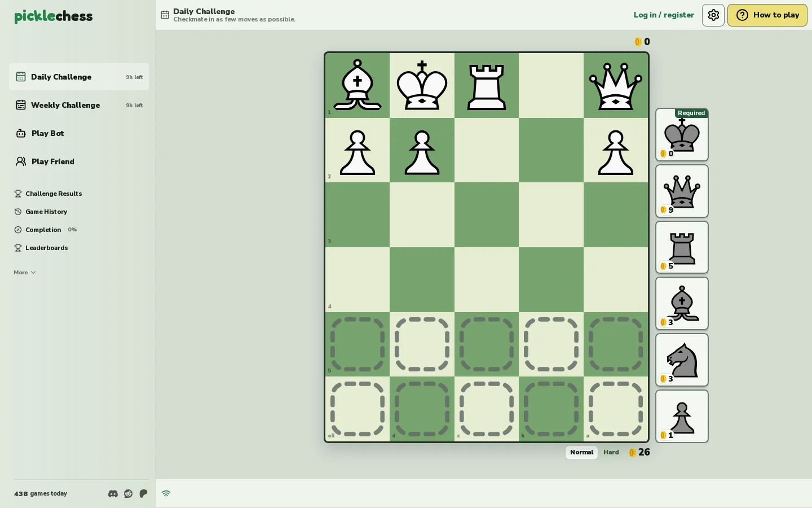Click the empty square on c3
812x508 pixels.
click(x=487, y=215)
